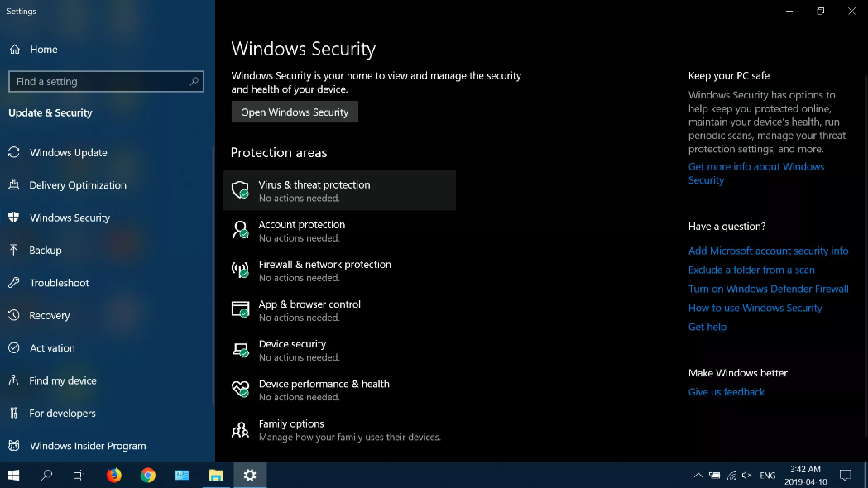This screenshot has height=488, width=868.
Task: Click the Family options description text
Action: (350, 437)
